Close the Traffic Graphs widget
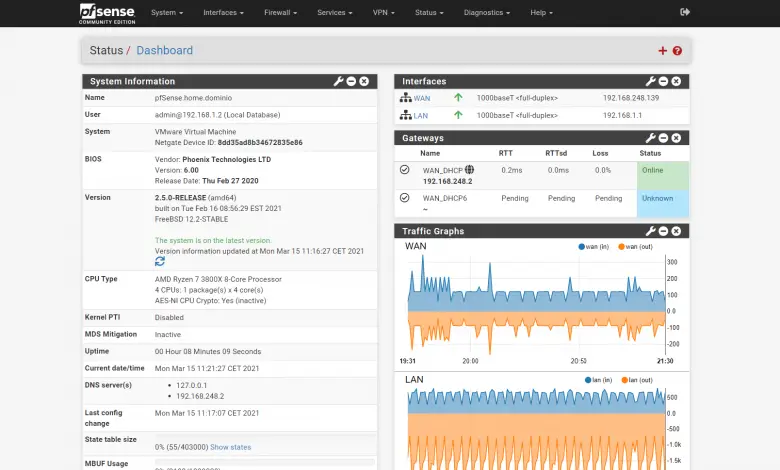 [677, 231]
